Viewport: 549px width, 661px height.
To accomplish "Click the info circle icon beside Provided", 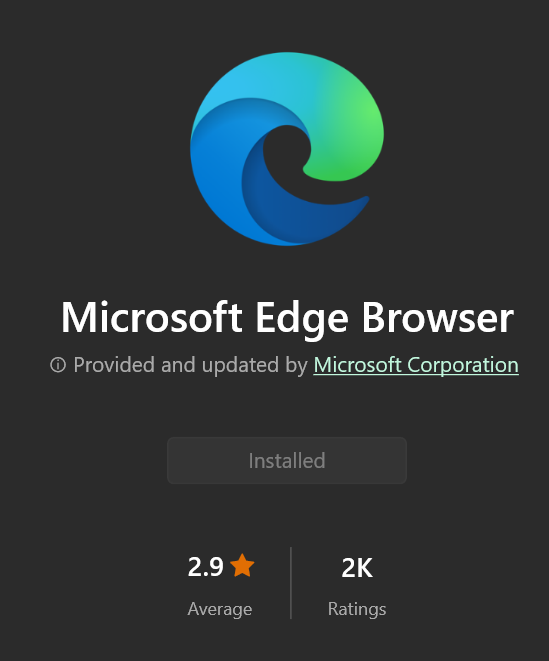I will coord(58,365).
